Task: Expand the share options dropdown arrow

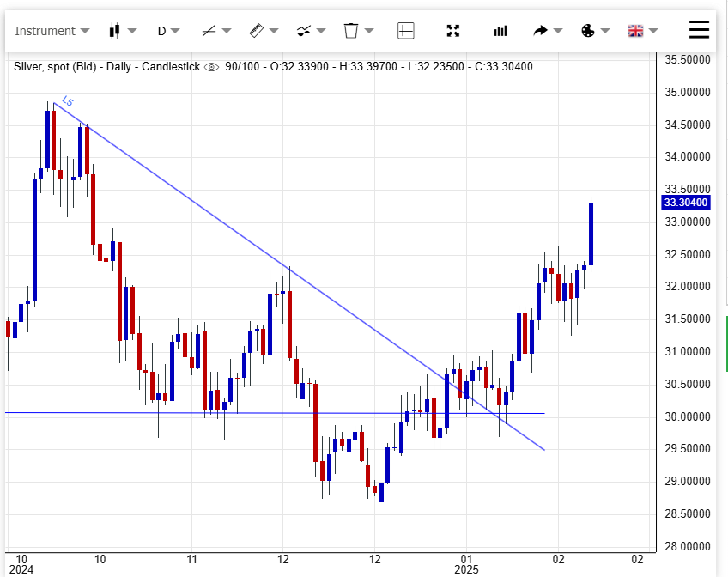Action: click(558, 31)
